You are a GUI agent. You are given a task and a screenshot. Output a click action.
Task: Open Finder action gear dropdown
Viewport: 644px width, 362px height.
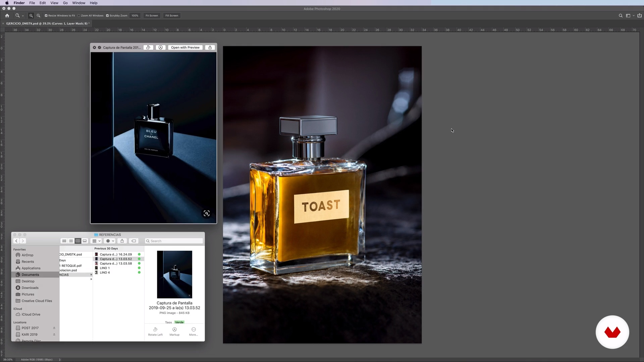[x=110, y=241]
